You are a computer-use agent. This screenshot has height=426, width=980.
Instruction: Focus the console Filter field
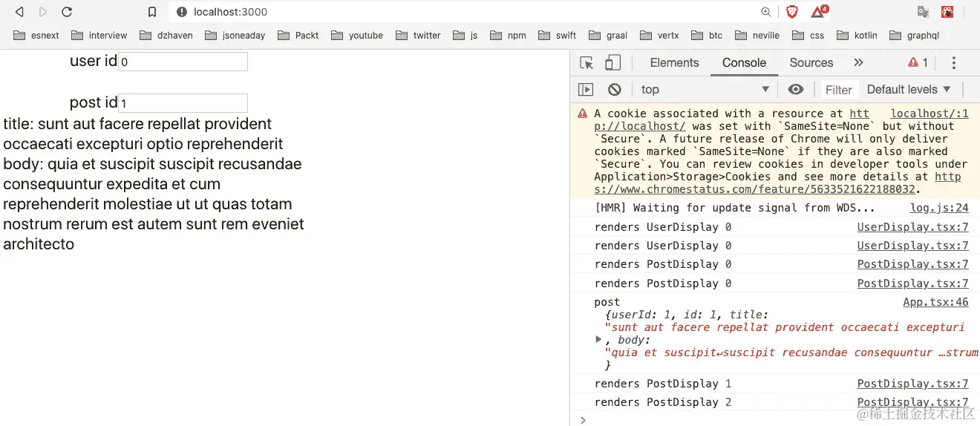pos(839,90)
